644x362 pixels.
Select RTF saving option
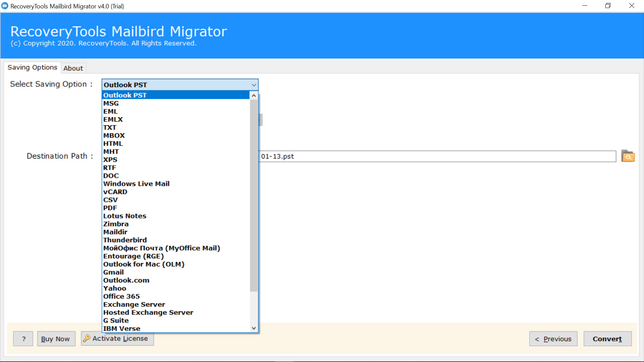click(176, 168)
